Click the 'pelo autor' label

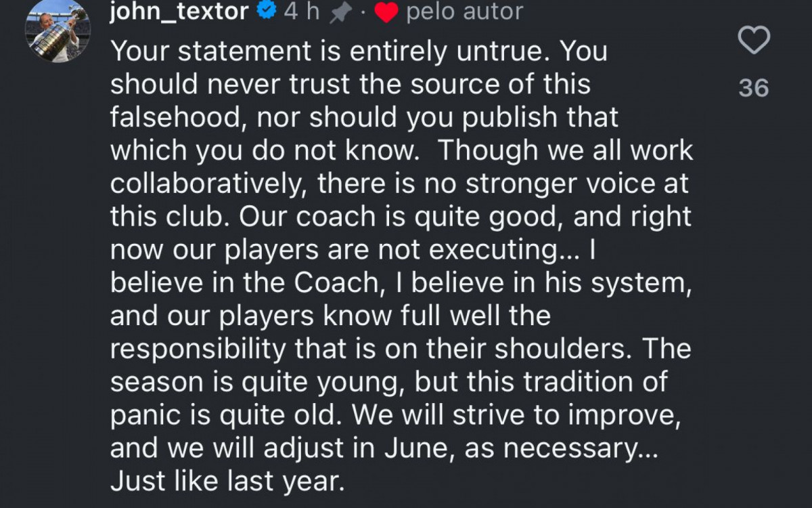(x=464, y=12)
